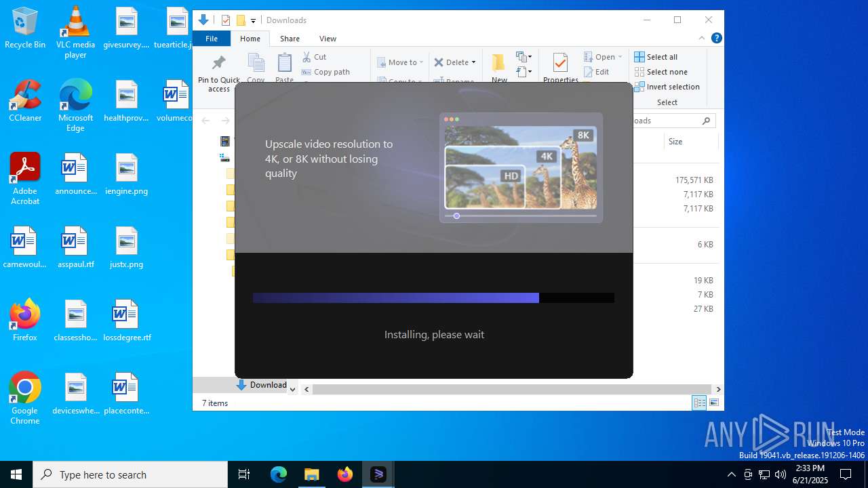The width and height of the screenshot is (868, 488).
Task: Switch to large icons view in Explorer
Action: pyautogui.click(x=713, y=403)
